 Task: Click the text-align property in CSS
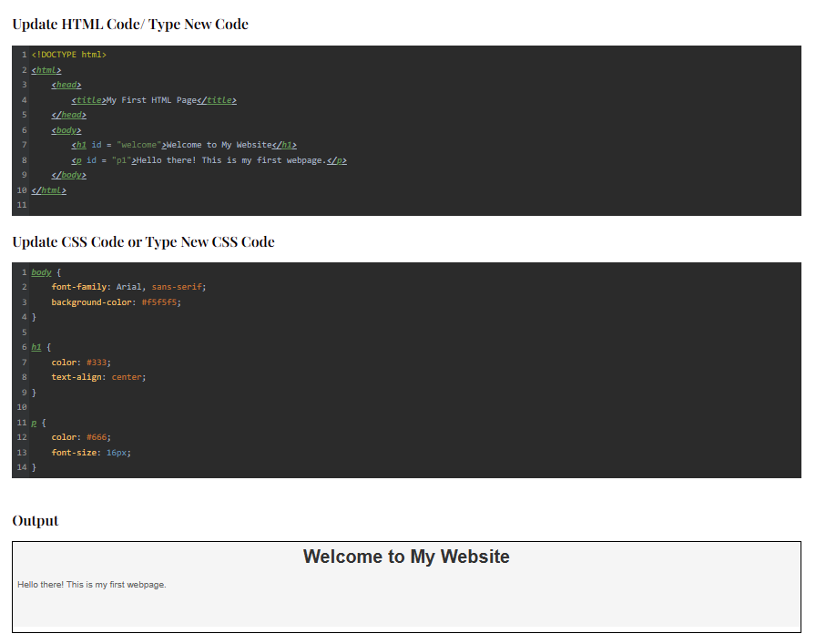pos(76,377)
